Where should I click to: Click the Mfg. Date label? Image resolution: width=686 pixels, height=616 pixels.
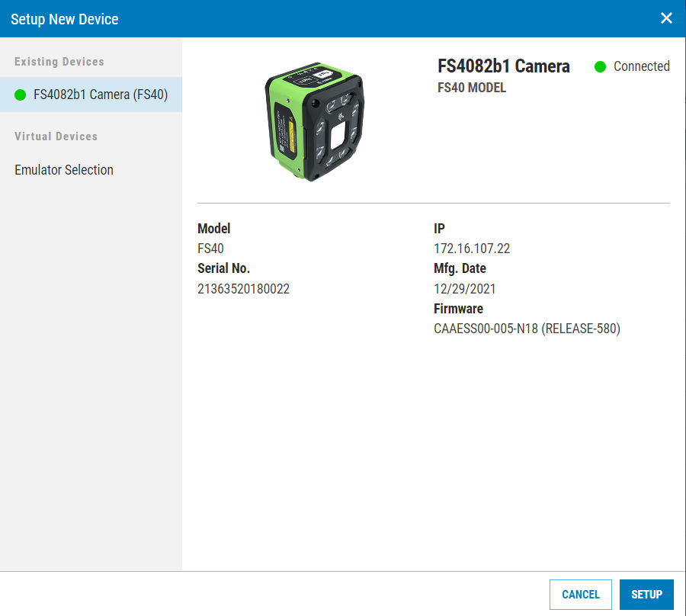pyautogui.click(x=460, y=268)
